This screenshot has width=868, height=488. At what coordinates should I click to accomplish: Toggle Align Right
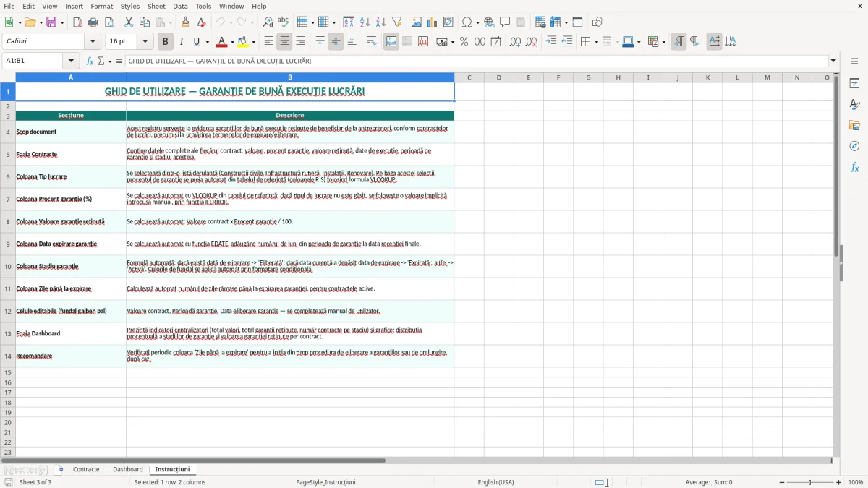tap(300, 42)
